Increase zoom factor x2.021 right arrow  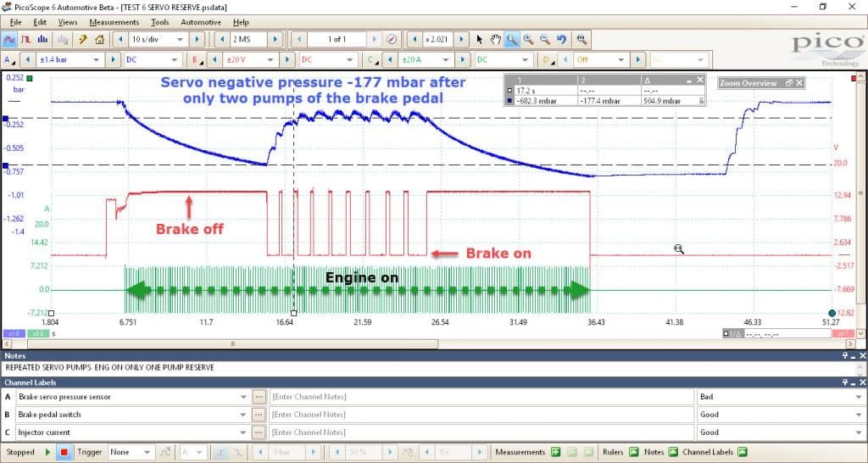[462, 39]
